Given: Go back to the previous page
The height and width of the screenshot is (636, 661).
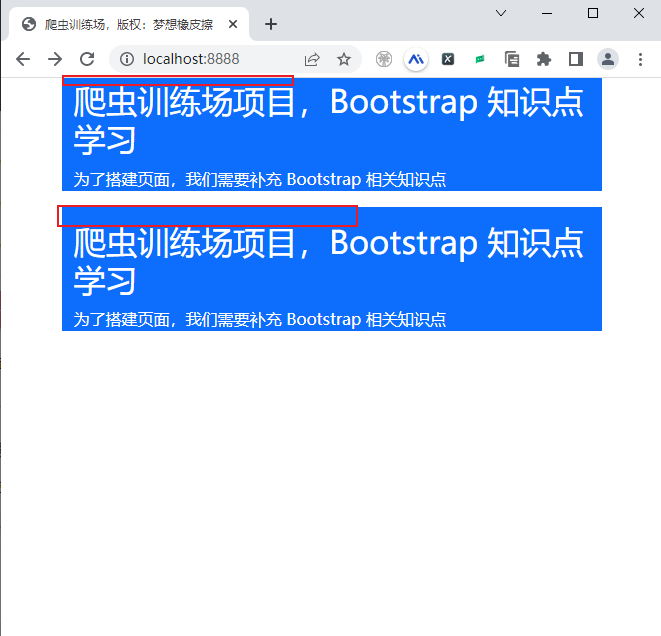Looking at the screenshot, I should 23,59.
